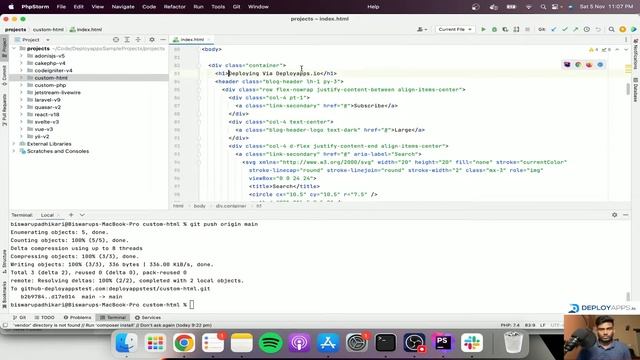Click the terminal vertical scrollbar thumb
This screenshot has height=360, width=640.
628,297
